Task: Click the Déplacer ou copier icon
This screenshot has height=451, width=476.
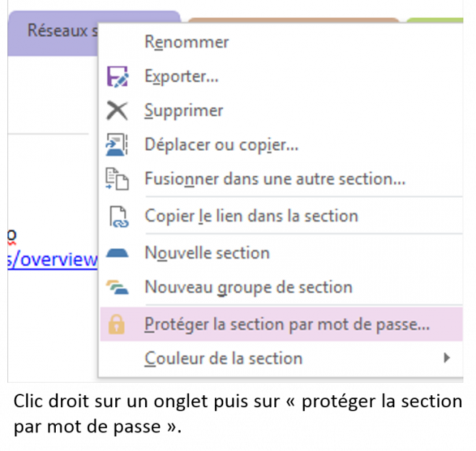Action: pos(118,145)
